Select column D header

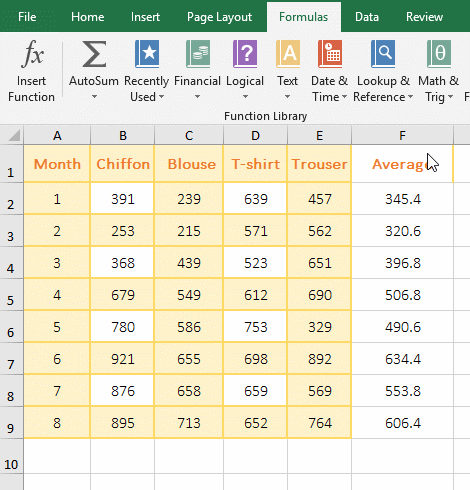click(x=255, y=136)
